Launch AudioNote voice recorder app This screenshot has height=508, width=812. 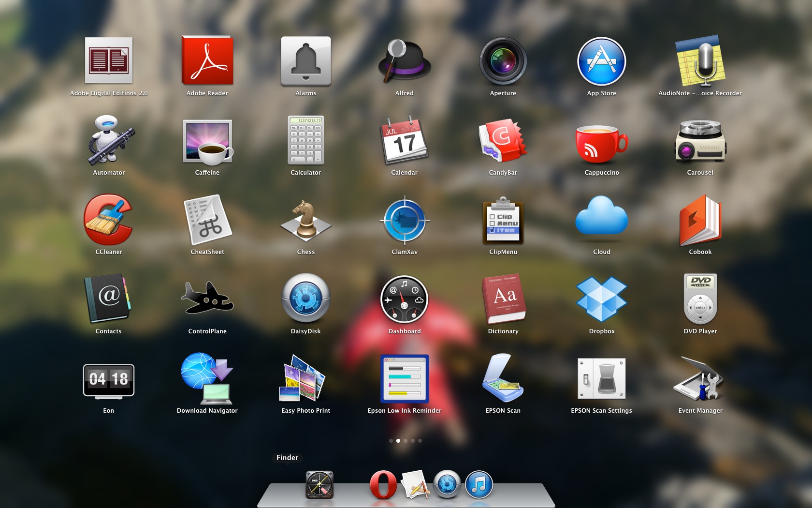[x=700, y=61]
